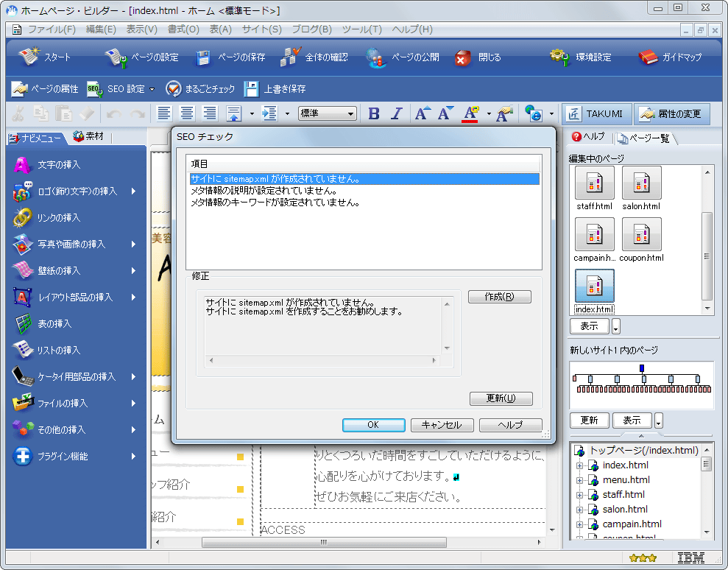Click キャンセル in SEO チェック dialog

(442, 425)
